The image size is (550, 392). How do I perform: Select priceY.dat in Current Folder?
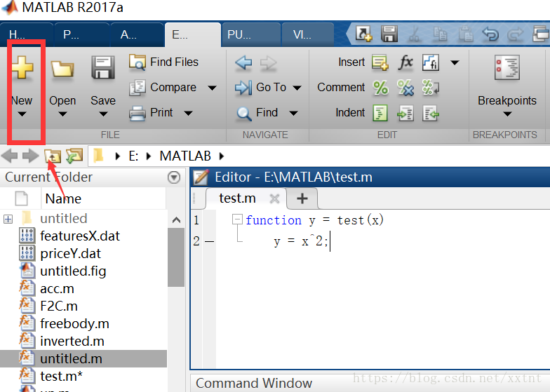[70, 254]
